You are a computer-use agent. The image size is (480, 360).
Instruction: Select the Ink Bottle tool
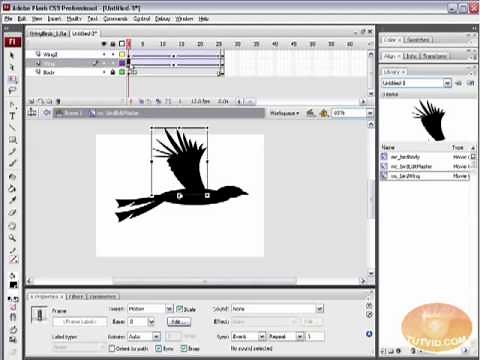pyautogui.click(x=12, y=176)
